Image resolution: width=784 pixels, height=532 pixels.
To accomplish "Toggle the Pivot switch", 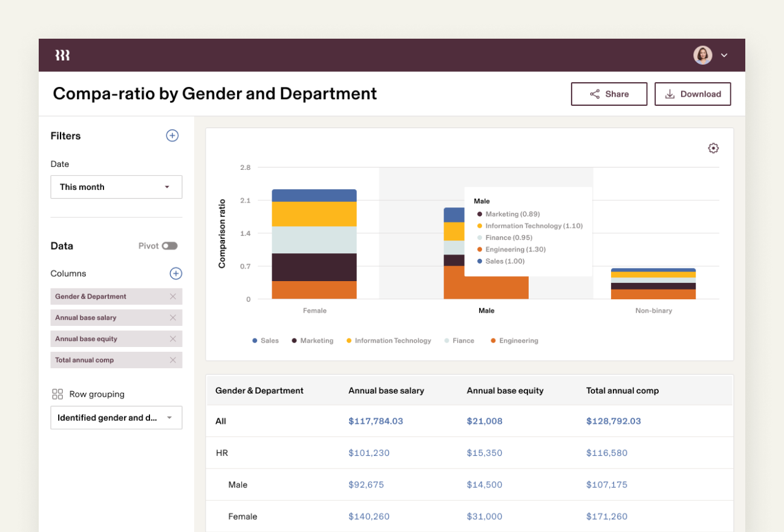I will [169, 246].
